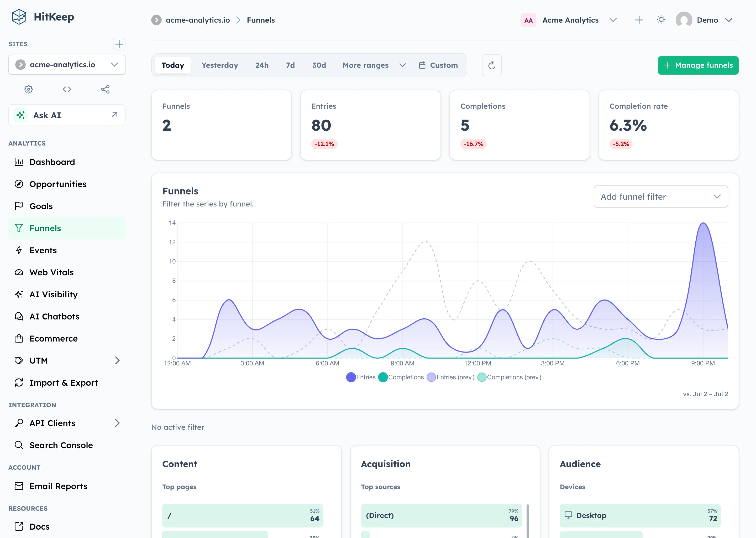Click the Demo user avatar
Image resolution: width=756 pixels, height=538 pixels.
[684, 20]
